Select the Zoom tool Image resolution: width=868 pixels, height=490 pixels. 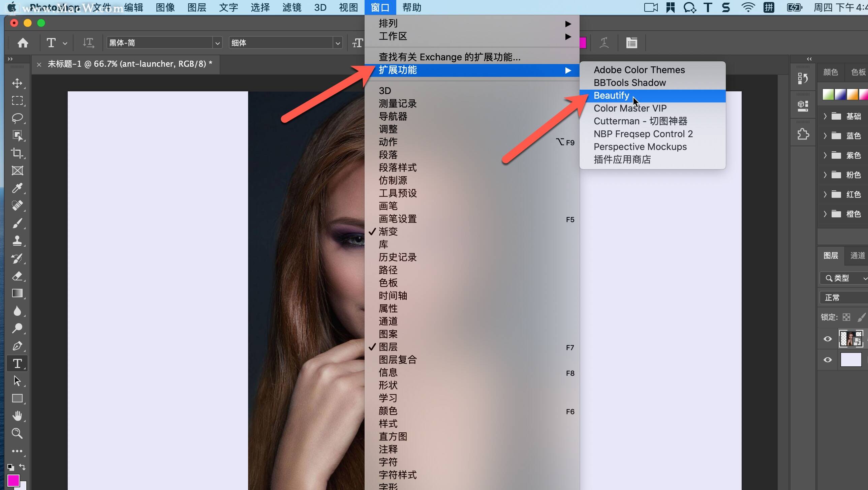[x=17, y=433]
